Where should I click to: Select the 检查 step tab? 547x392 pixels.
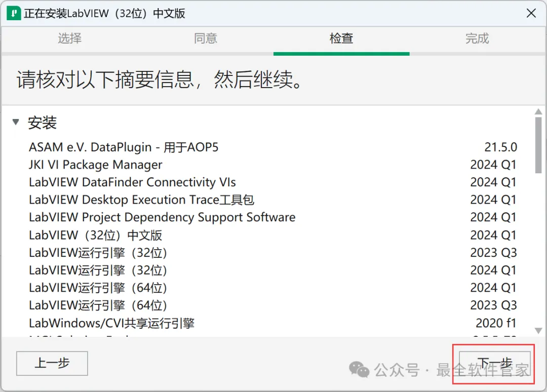point(341,38)
